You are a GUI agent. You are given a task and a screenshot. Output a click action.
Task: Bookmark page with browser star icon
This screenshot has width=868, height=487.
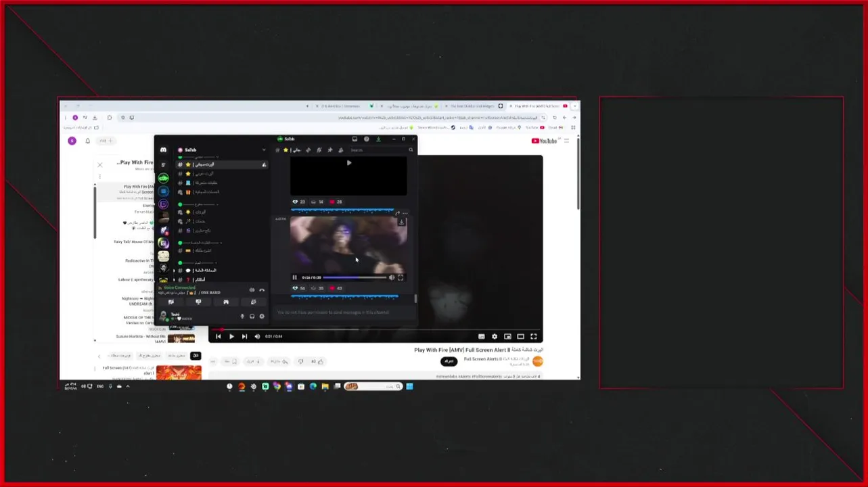[122, 118]
